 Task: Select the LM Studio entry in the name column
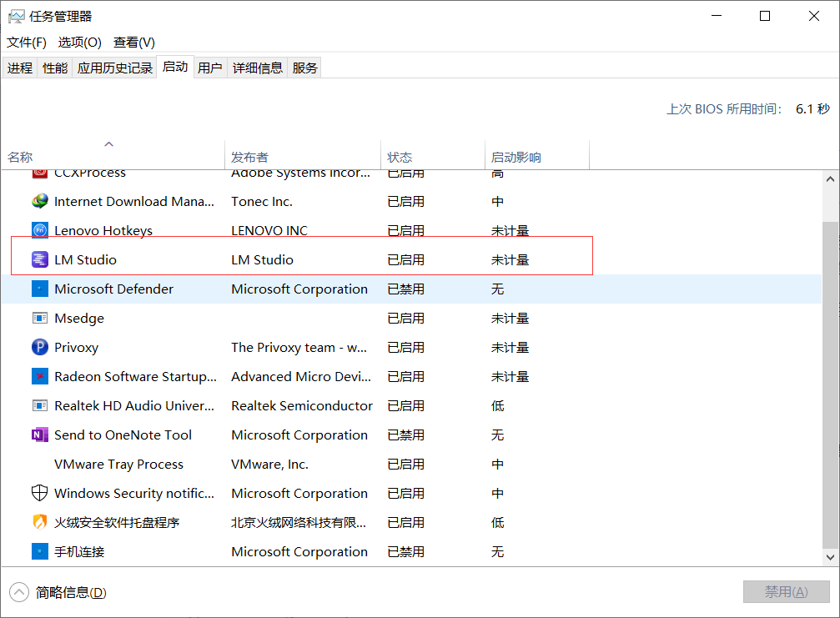(x=85, y=259)
